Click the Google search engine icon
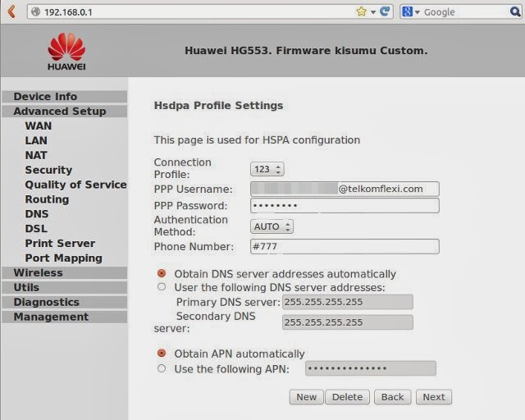525x420 pixels. pos(407,11)
